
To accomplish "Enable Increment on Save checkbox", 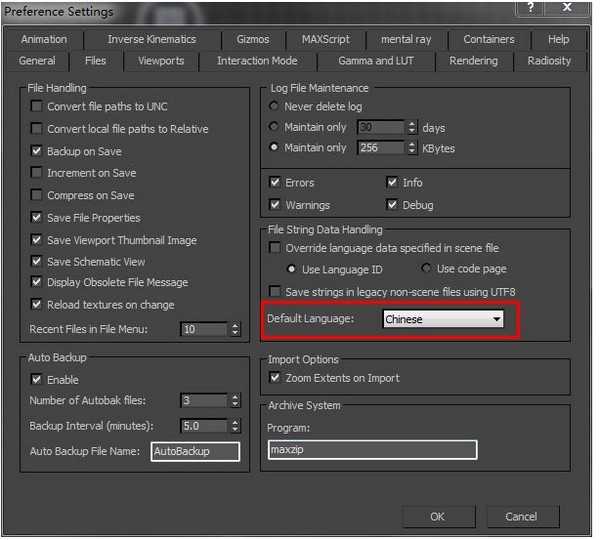I will [x=36, y=173].
